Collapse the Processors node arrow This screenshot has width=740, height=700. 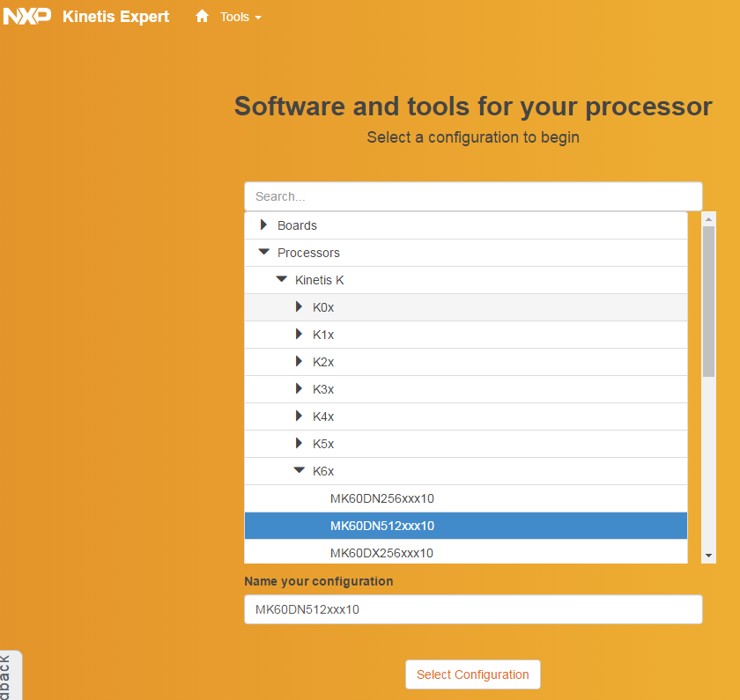(x=263, y=252)
